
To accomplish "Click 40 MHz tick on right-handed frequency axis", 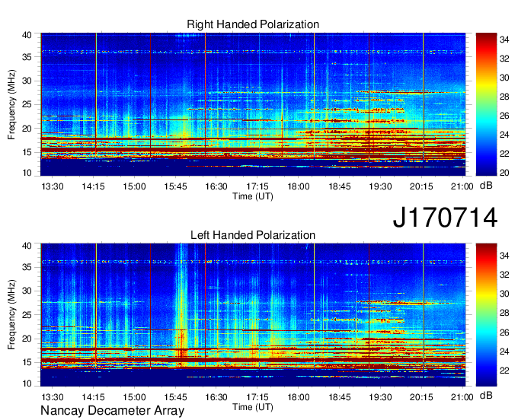I will pyautogui.click(x=27, y=35).
